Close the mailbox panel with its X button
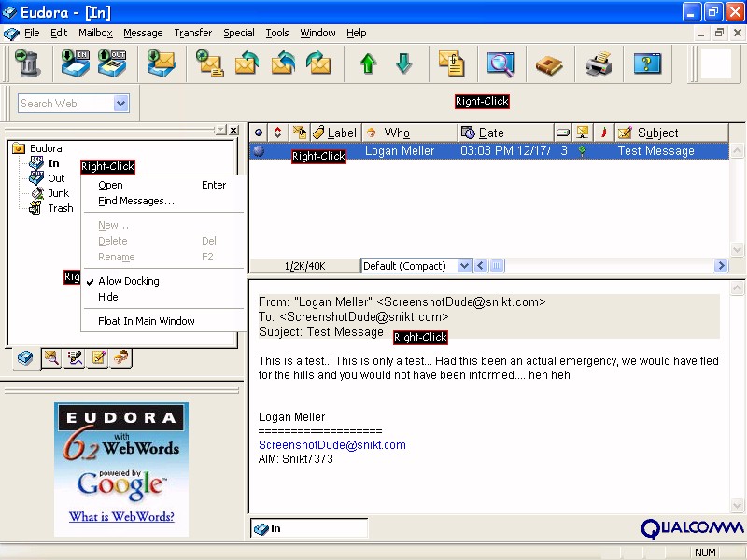 233,130
